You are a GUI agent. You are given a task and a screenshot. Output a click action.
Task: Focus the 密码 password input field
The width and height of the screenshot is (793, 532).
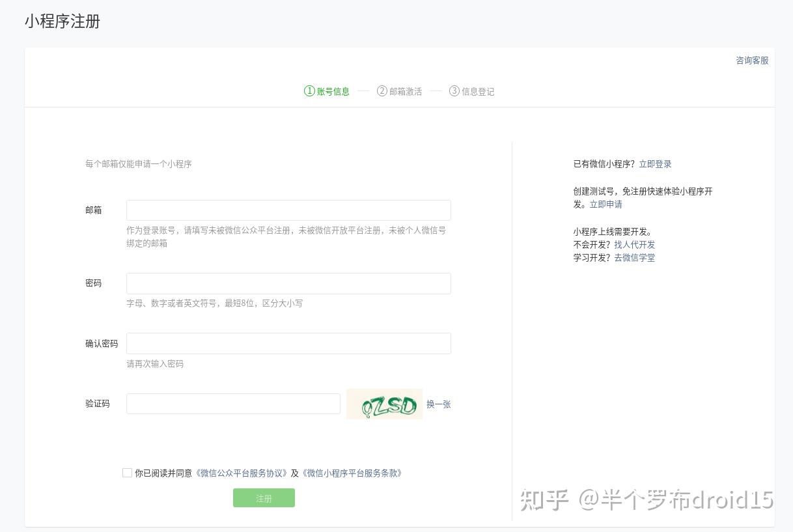coord(288,283)
